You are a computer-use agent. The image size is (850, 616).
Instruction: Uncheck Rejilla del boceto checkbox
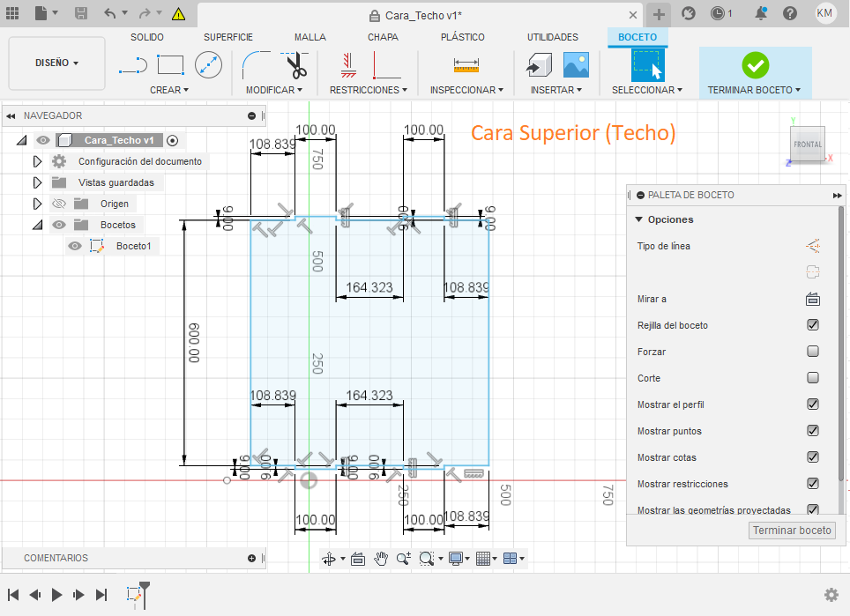point(813,325)
